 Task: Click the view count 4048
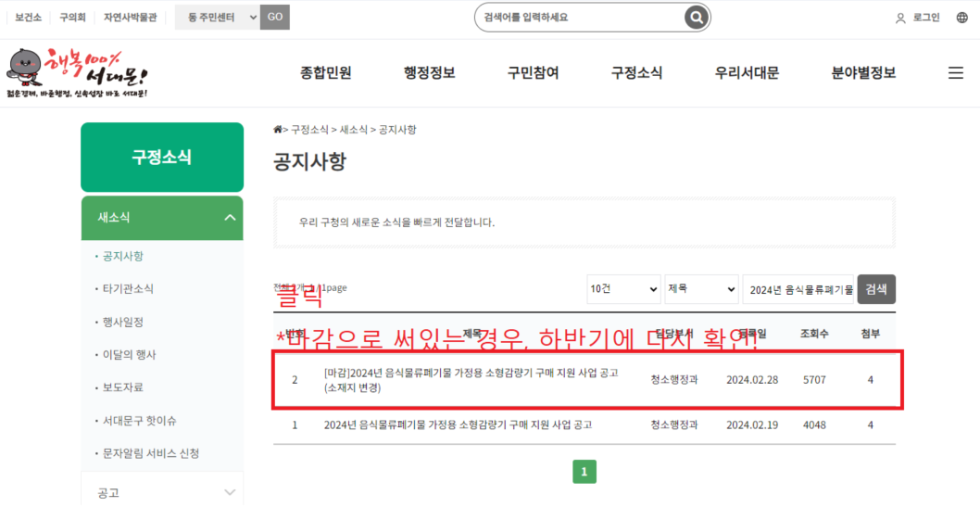click(814, 425)
